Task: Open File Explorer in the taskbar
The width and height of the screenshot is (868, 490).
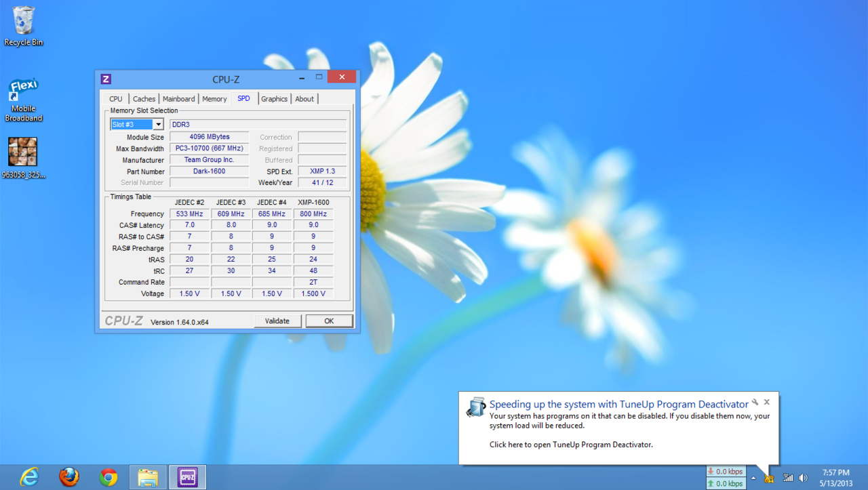Action: [148, 477]
